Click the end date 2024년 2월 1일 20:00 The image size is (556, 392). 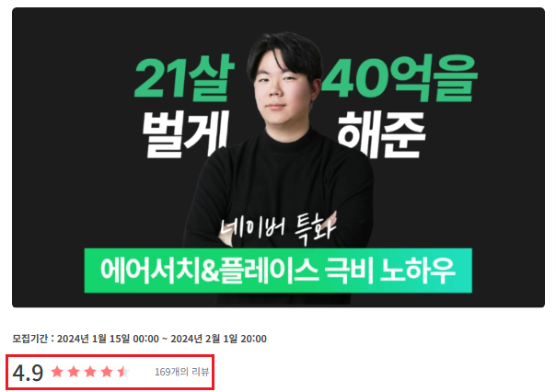pyautogui.click(x=218, y=339)
